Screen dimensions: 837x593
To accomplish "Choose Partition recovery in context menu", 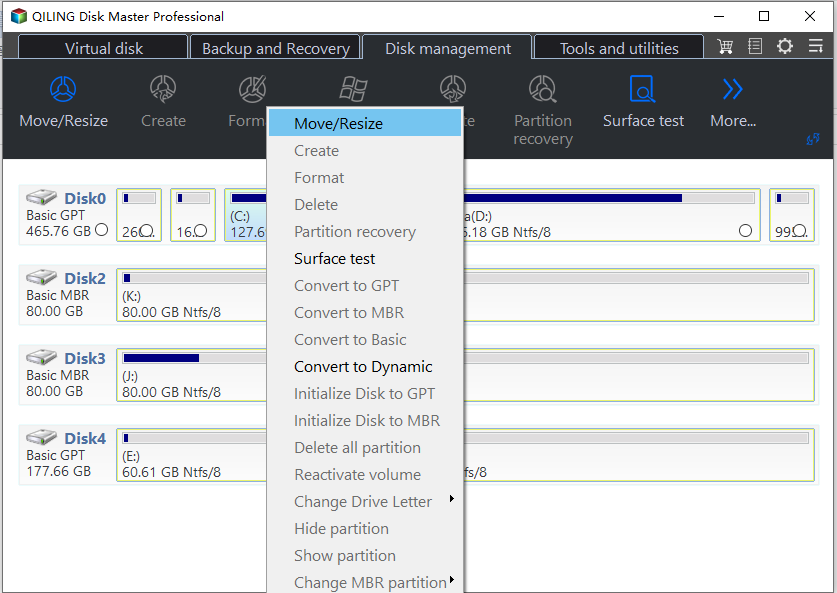I will tap(365, 232).
